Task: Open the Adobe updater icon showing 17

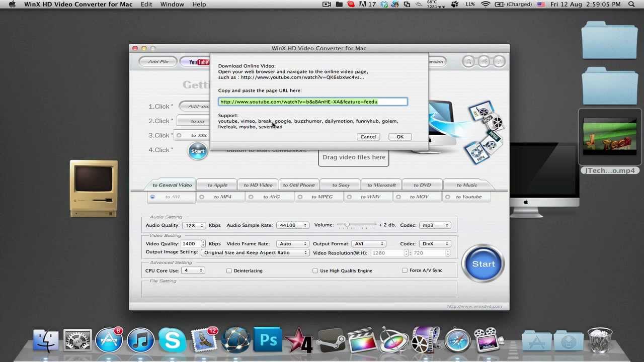Action: [x=368, y=4]
